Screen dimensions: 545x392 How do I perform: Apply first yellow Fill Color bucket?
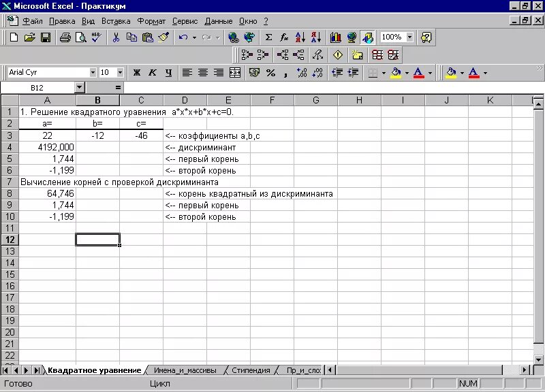396,73
